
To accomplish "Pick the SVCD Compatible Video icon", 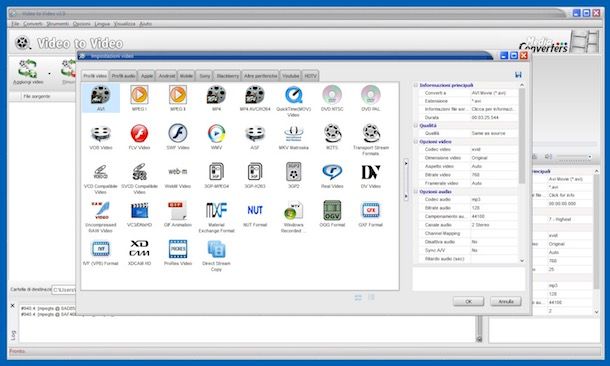I will coord(139,172).
